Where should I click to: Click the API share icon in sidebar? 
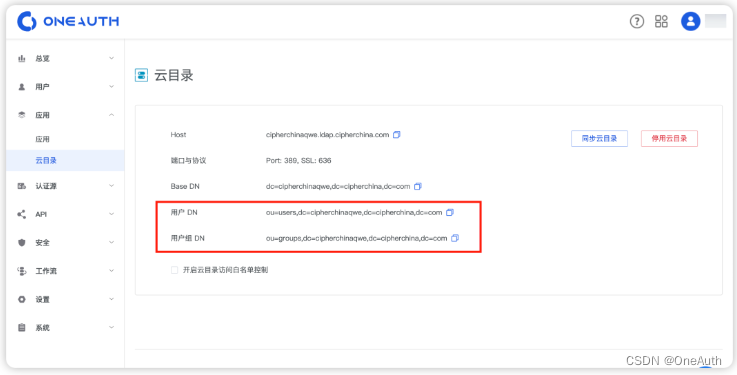point(22,214)
